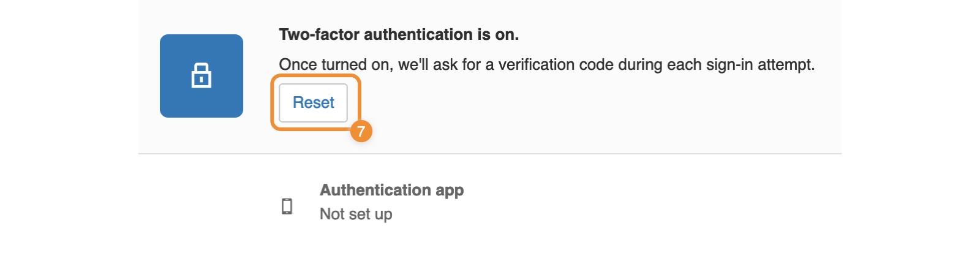Click the verification code description sentence
Screen dimensions: 980x261
[547, 64]
